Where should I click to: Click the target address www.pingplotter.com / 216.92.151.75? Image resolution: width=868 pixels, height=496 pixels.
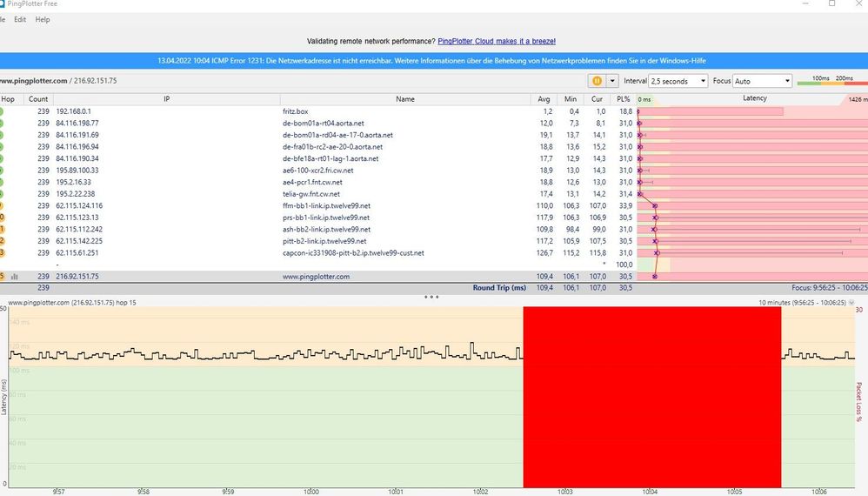coord(58,81)
